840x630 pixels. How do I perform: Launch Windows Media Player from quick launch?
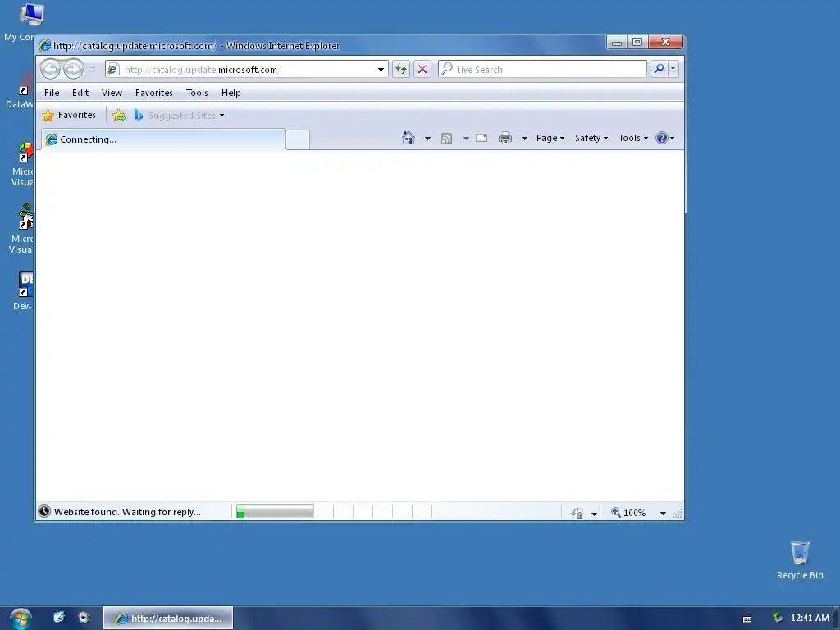pyautogui.click(x=84, y=617)
